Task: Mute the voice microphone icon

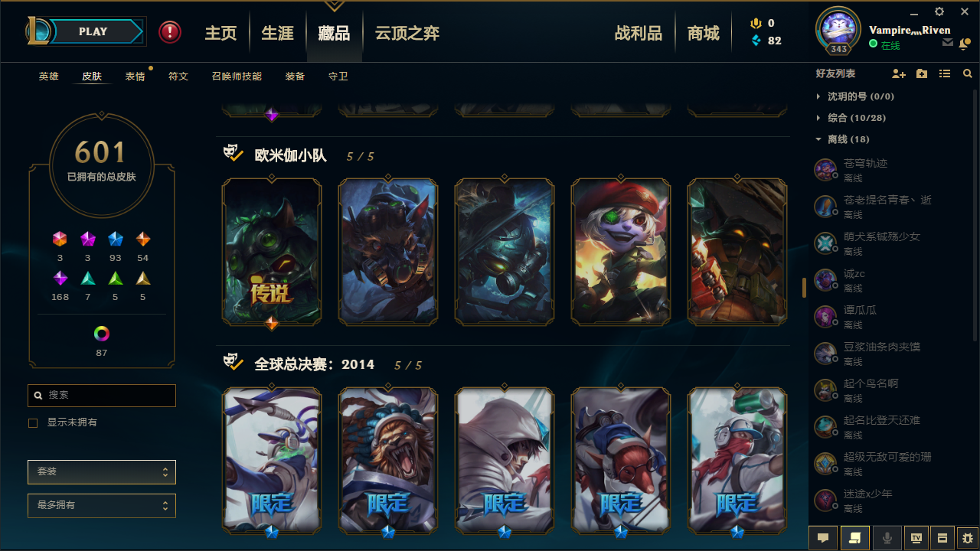Action: (887, 538)
